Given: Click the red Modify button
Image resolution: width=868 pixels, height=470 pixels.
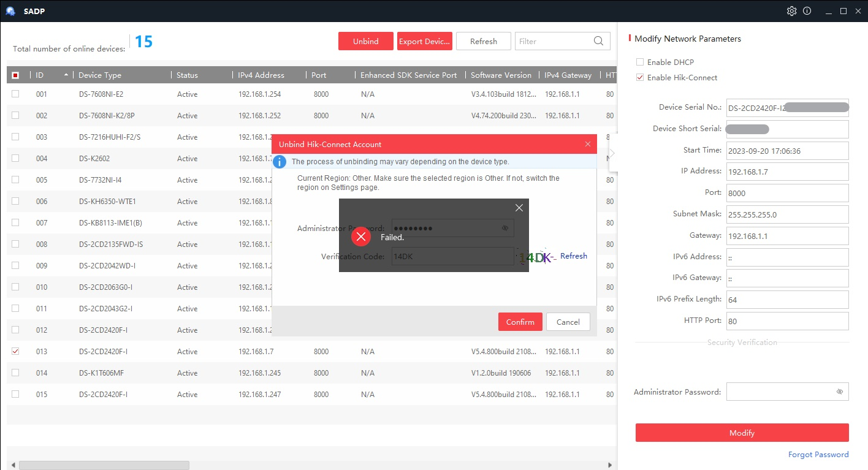Looking at the screenshot, I should [x=742, y=433].
